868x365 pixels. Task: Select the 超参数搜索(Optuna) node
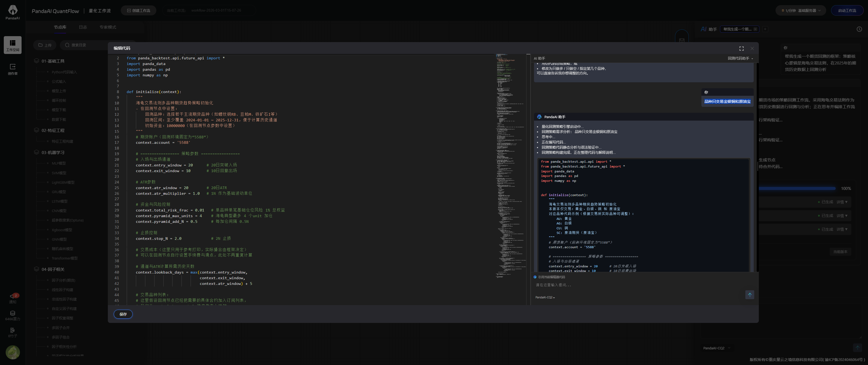67,220
